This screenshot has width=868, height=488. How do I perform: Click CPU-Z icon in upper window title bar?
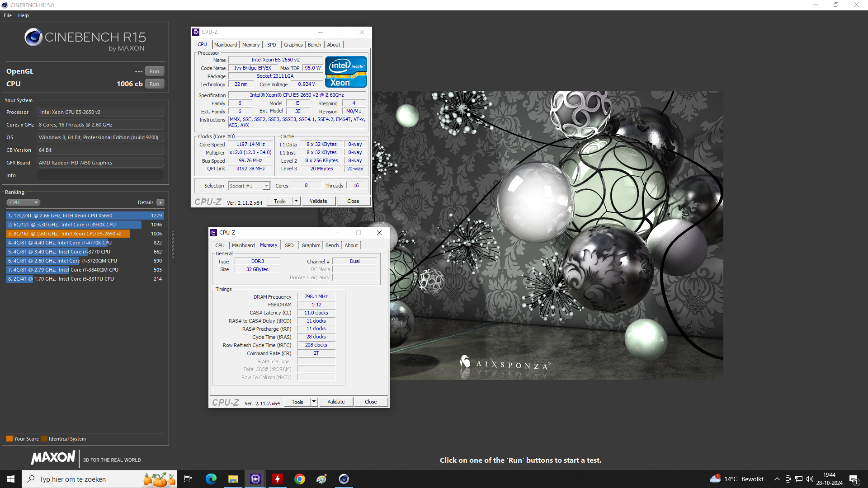click(x=196, y=32)
